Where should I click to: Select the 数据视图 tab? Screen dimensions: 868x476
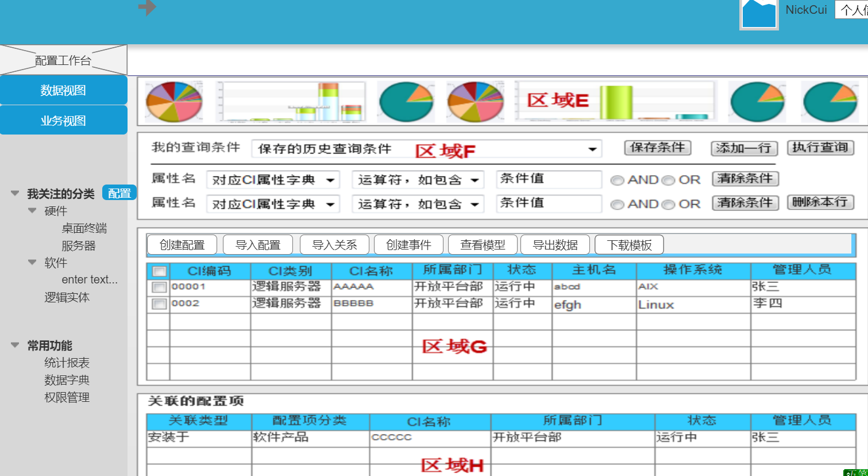coord(63,90)
